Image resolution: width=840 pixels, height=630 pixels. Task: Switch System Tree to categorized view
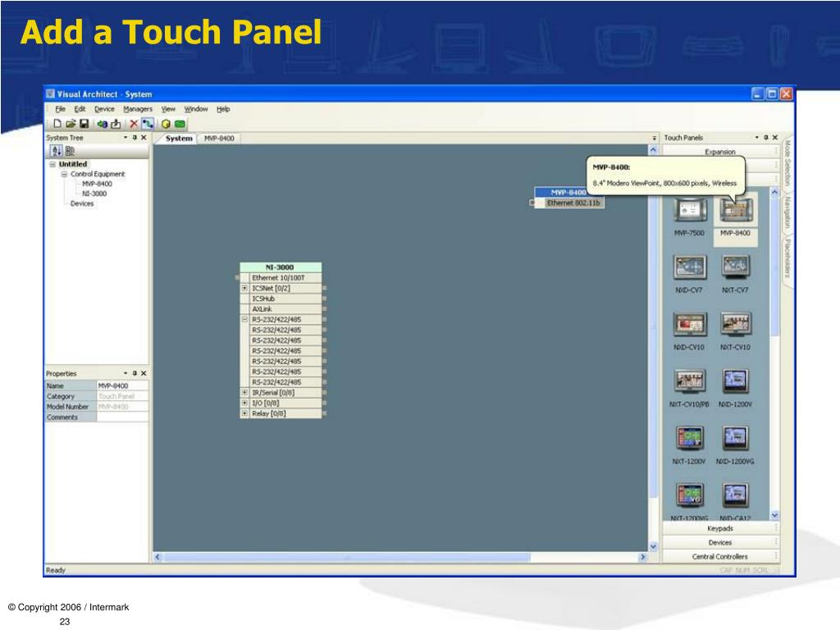[x=70, y=151]
